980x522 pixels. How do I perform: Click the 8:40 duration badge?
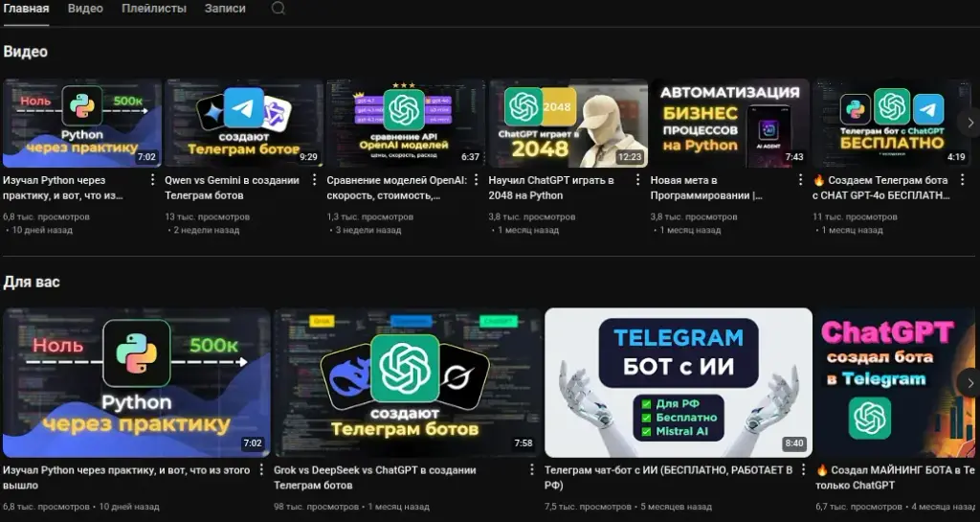coord(794,443)
